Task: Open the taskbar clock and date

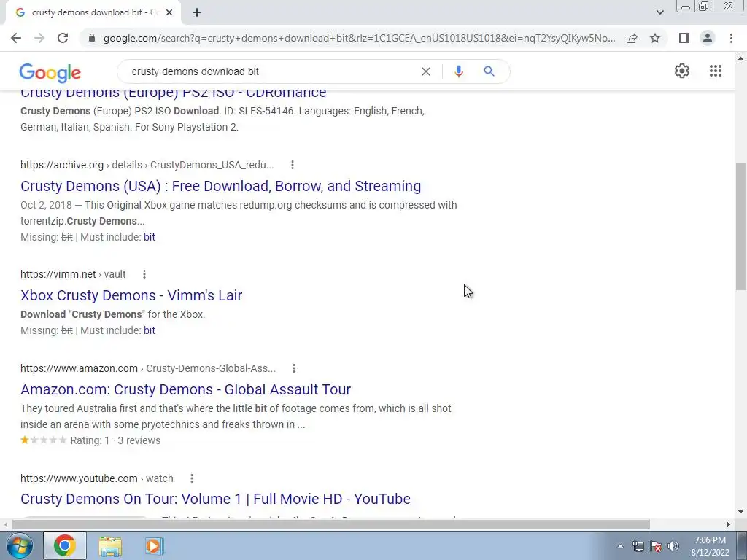Action: (710, 546)
